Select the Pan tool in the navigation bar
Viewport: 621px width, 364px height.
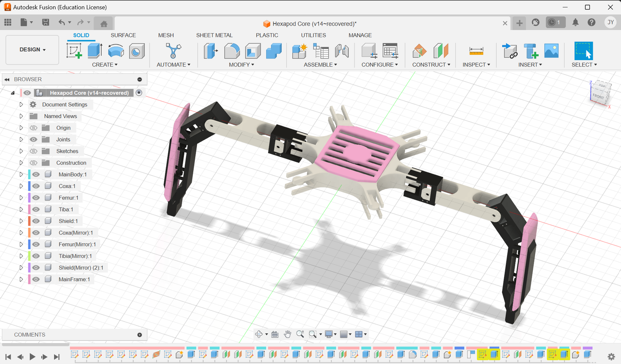(288, 334)
